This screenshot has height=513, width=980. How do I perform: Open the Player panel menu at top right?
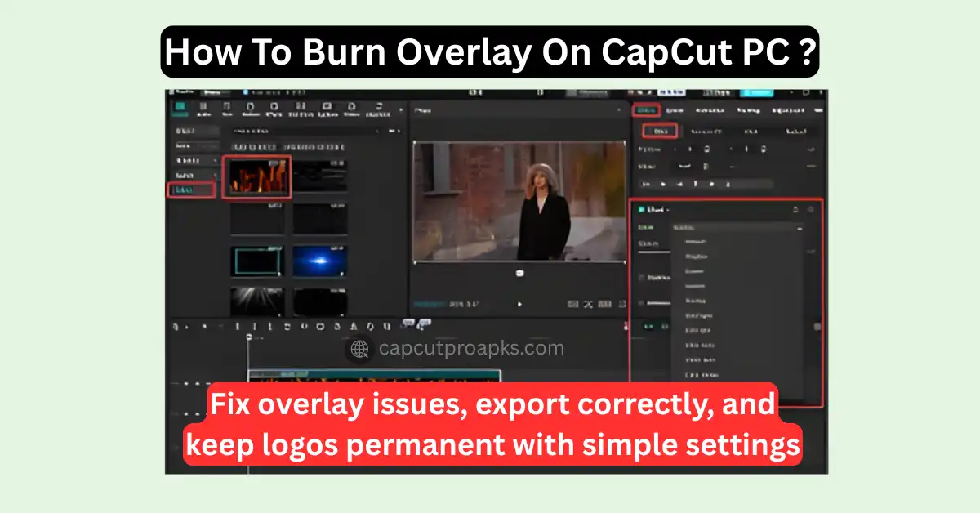point(617,109)
